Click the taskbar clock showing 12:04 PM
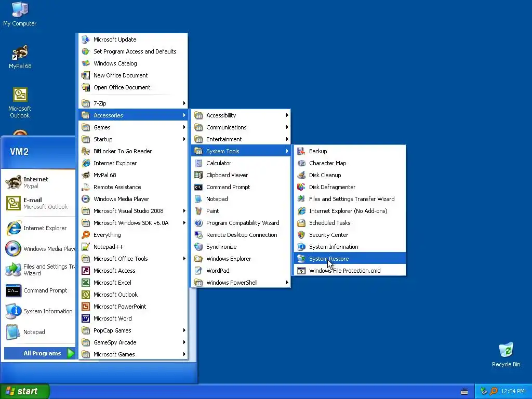The width and height of the screenshot is (532, 399). [513, 392]
